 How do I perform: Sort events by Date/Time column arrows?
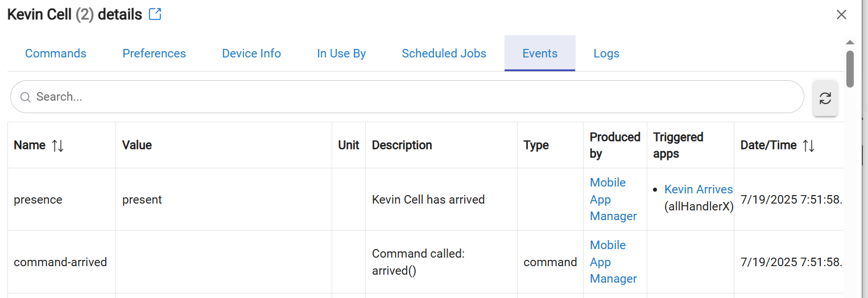click(808, 146)
